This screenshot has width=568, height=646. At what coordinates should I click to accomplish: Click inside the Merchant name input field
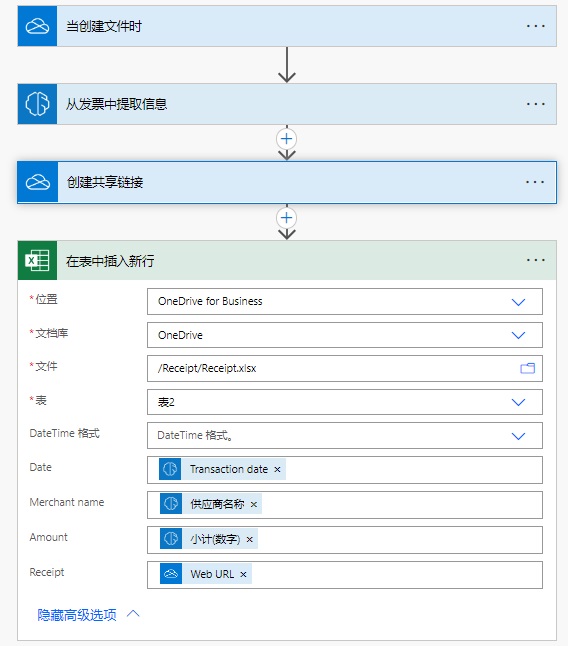(x=345, y=505)
